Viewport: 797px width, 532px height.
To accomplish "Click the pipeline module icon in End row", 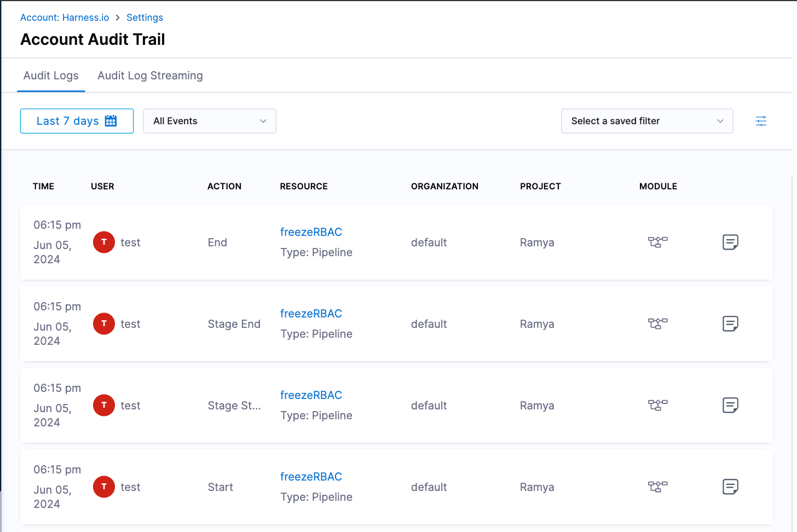I will coord(657,242).
